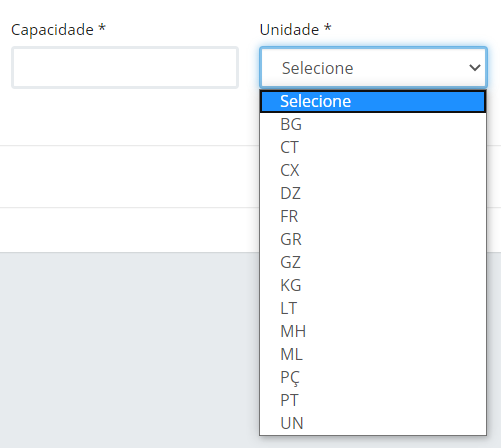This screenshot has width=501, height=448.
Task: Select the FR option
Action: coord(373,216)
